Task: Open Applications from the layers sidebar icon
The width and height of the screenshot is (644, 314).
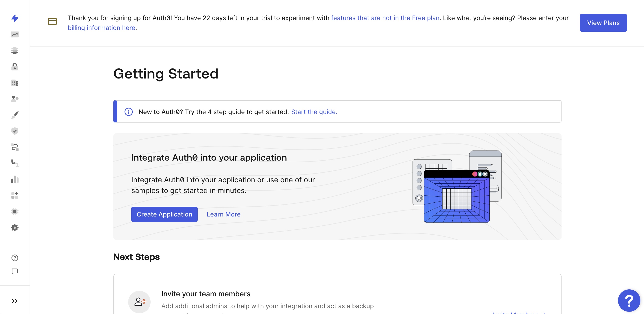Action: click(x=15, y=51)
